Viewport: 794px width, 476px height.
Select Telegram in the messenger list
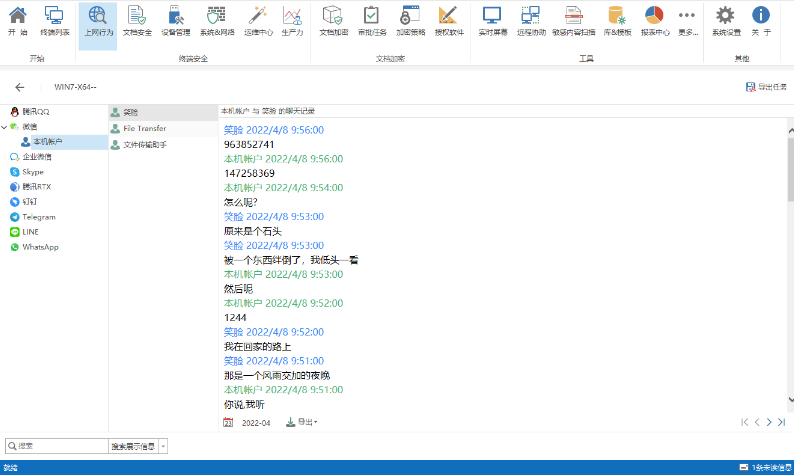pyautogui.click(x=38, y=217)
